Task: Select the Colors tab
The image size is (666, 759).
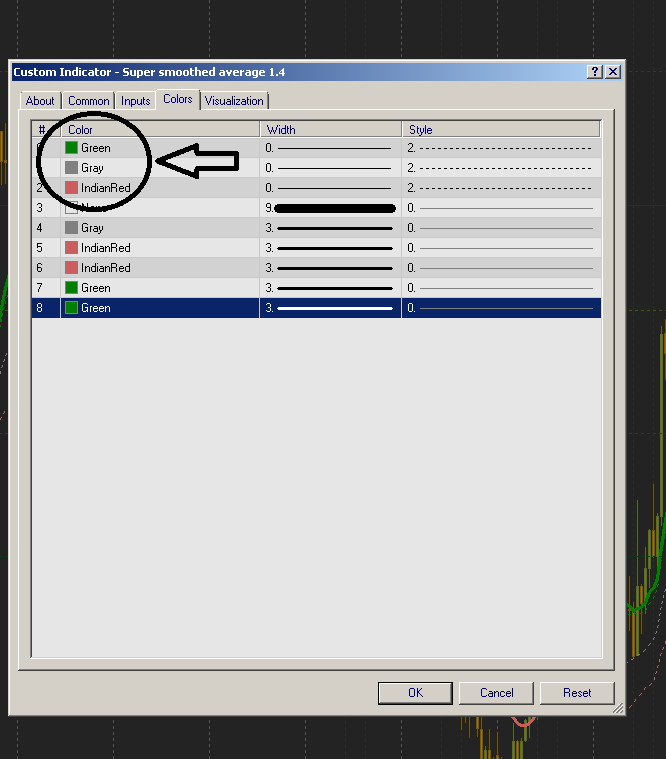Action: click(178, 99)
